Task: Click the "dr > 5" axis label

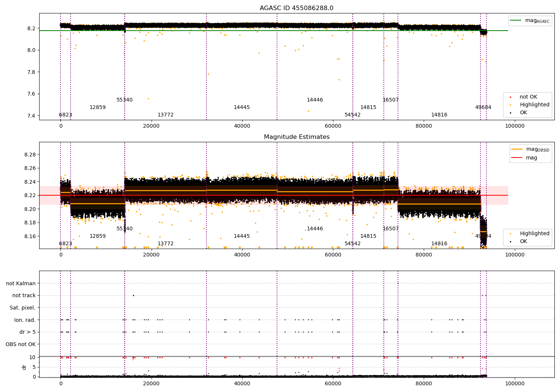Action: pos(28,332)
